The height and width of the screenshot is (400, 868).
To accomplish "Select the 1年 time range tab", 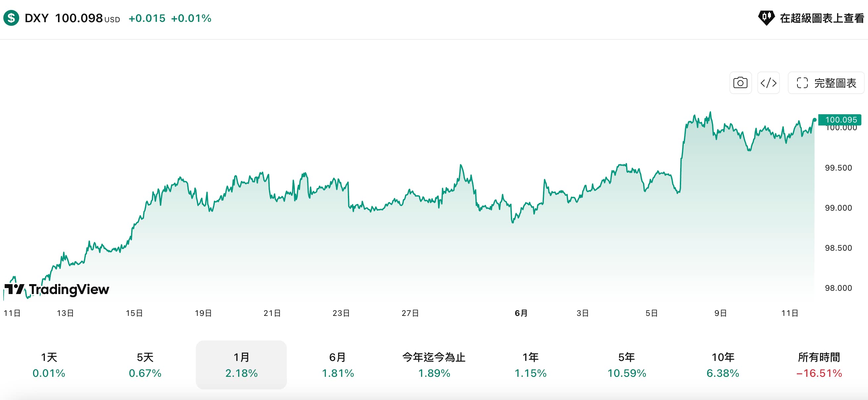I will click(530, 365).
